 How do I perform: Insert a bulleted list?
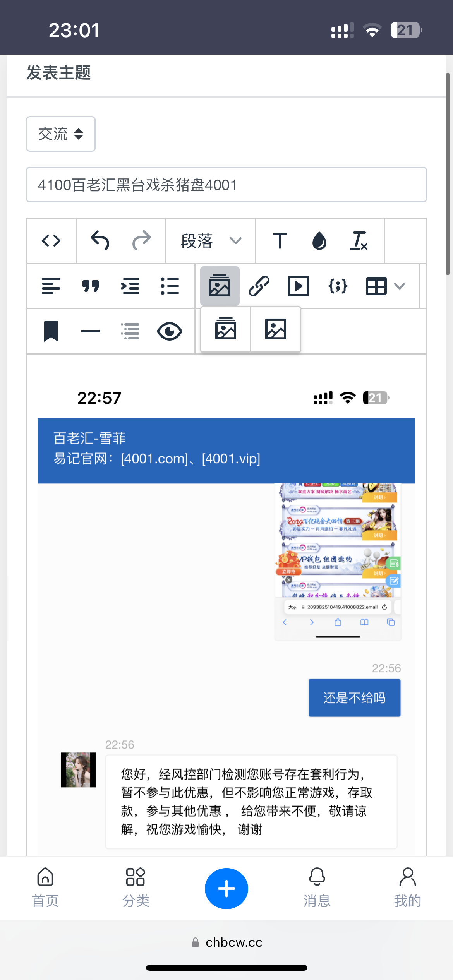coord(170,286)
